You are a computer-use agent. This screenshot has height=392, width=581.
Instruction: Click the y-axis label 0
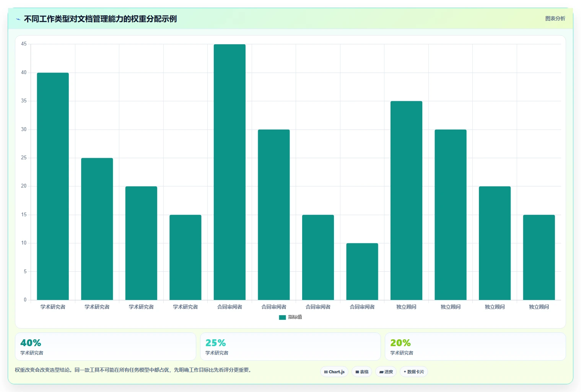click(x=25, y=300)
